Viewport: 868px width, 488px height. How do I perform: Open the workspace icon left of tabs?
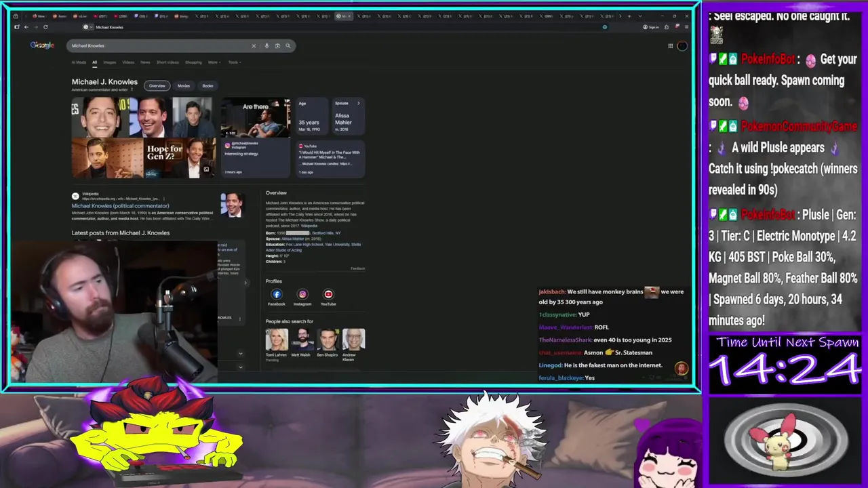click(16, 16)
